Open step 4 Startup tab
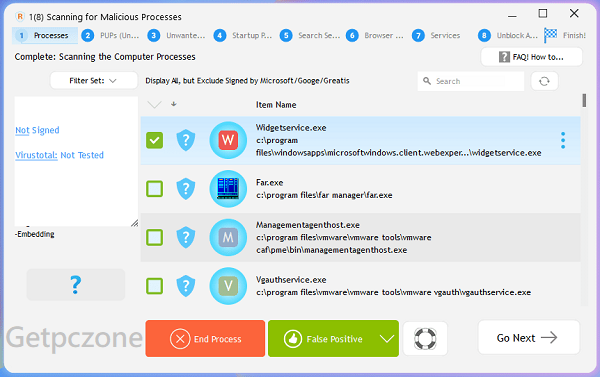Screen dimensions: 600x377 [x=243, y=36]
